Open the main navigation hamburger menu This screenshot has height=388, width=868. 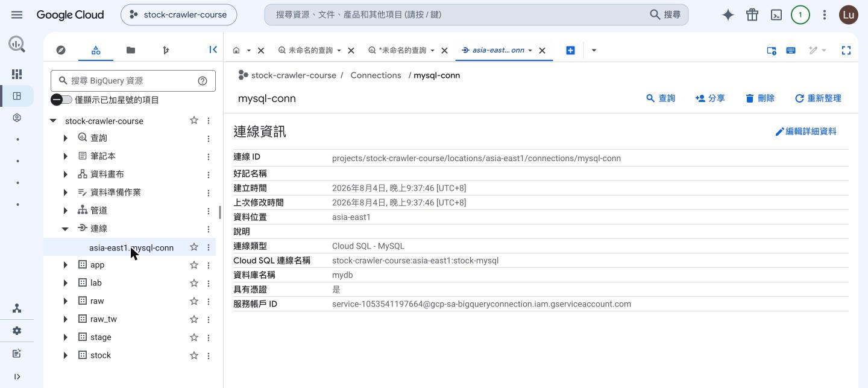[x=17, y=14]
